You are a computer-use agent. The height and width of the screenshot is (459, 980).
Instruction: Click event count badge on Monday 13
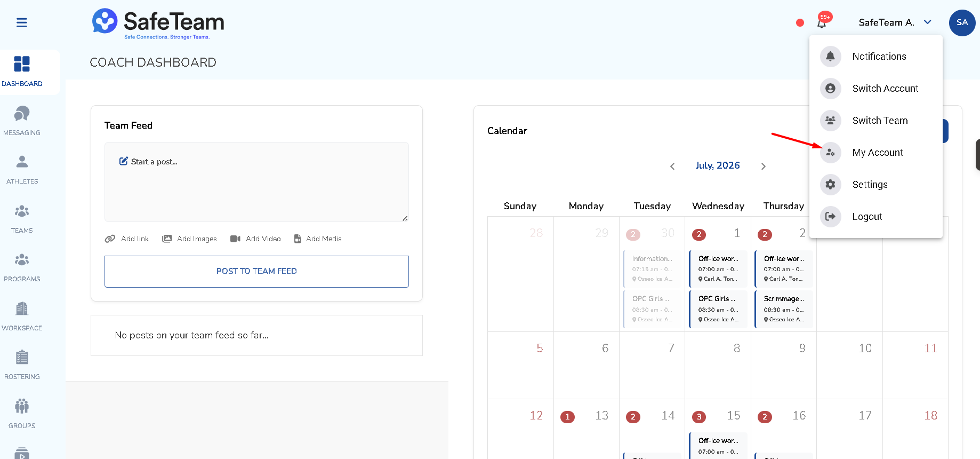tap(567, 417)
